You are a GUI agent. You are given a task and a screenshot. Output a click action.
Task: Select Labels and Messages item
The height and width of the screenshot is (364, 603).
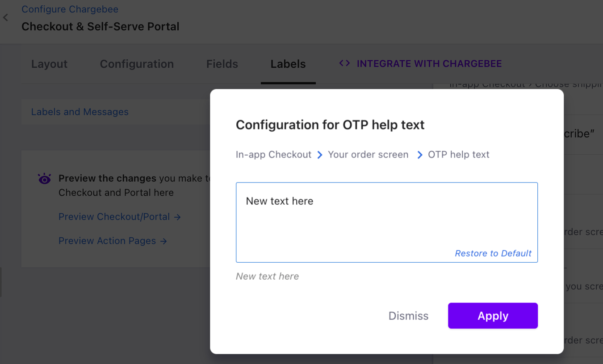pyautogui.click(x=80, y=112)
